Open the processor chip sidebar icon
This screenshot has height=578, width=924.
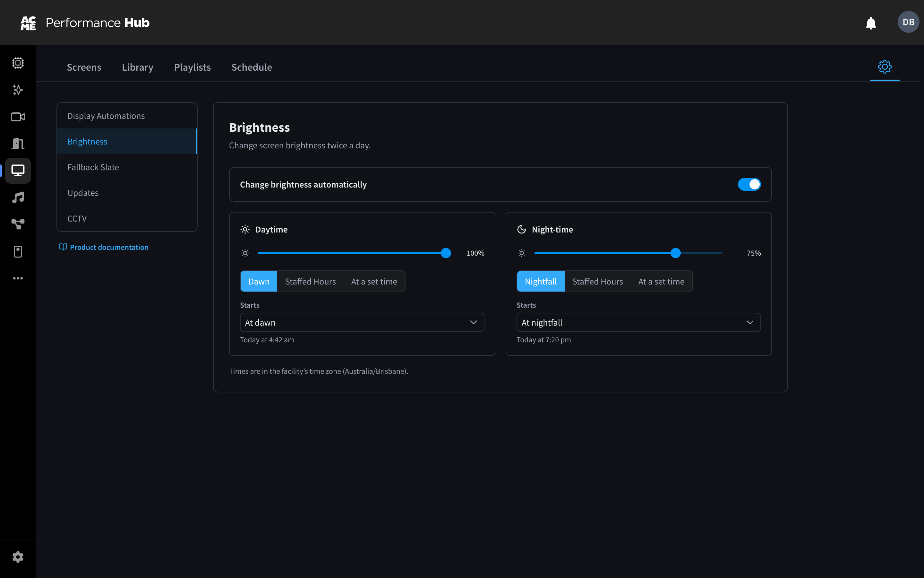18,63
